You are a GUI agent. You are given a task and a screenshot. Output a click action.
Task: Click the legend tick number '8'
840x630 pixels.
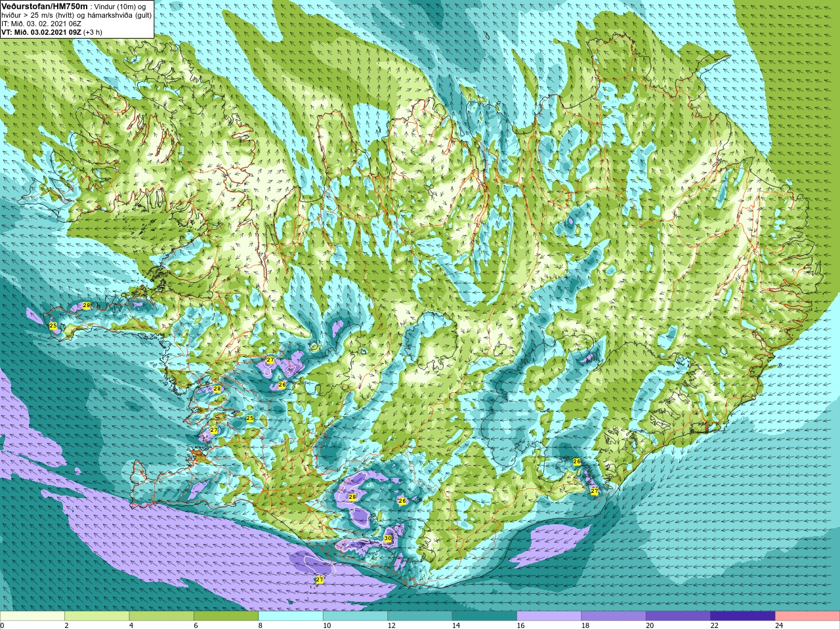click(x=261, y=626)
